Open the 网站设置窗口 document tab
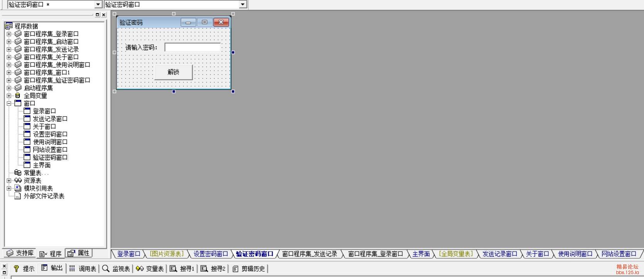The image size is (644, 279). pos(619,254)
